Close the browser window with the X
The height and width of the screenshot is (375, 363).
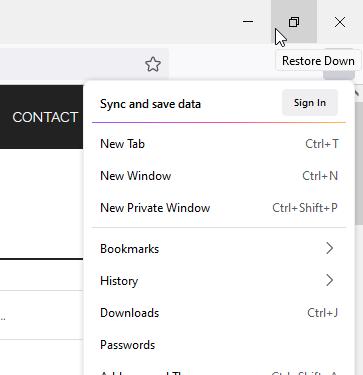pos(340,22)
